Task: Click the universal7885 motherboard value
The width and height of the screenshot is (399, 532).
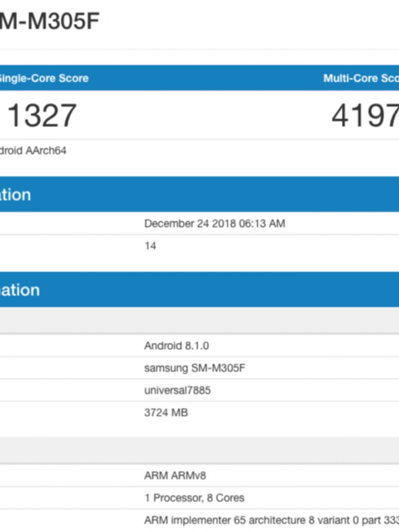Action: [x=177, y=390]
